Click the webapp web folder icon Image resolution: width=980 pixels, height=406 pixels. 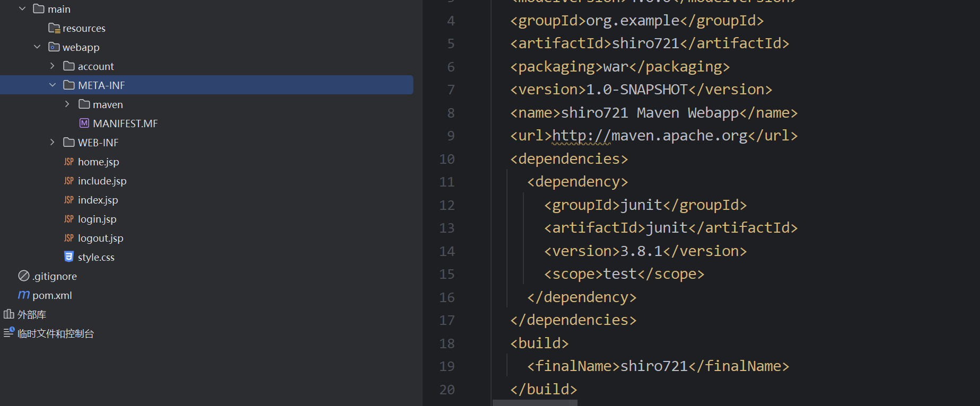pos(54,47)
